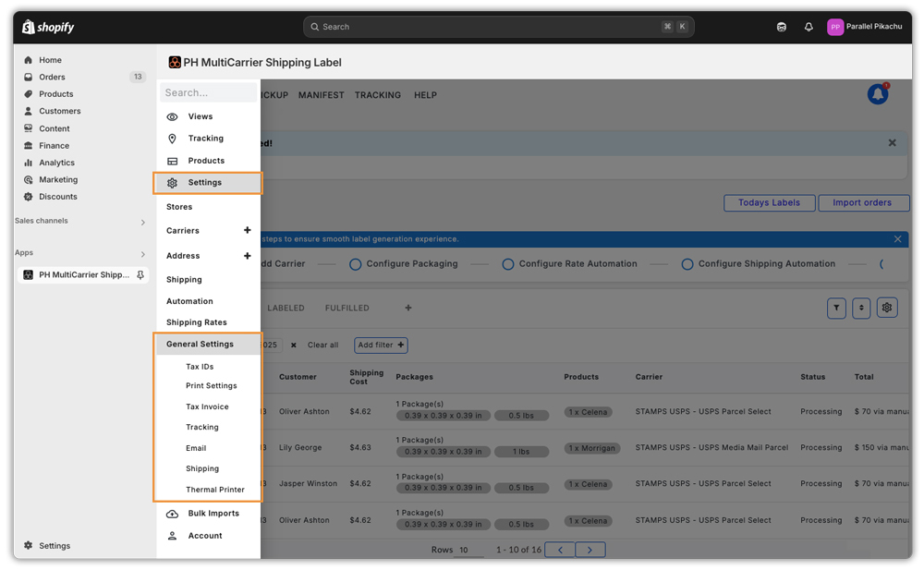
Task: Click the Finance bank icon
Action: coord(28,146)
